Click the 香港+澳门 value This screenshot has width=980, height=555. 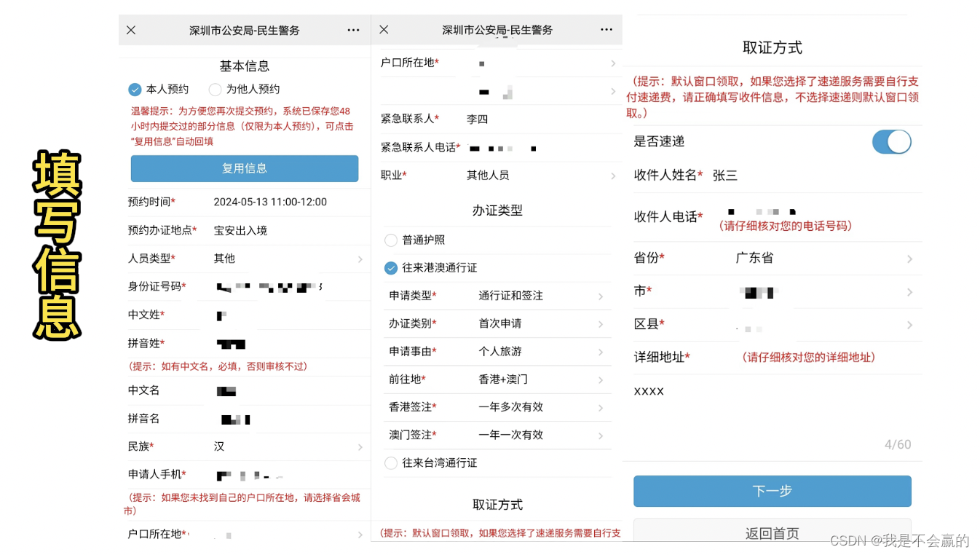pos(503,379)
